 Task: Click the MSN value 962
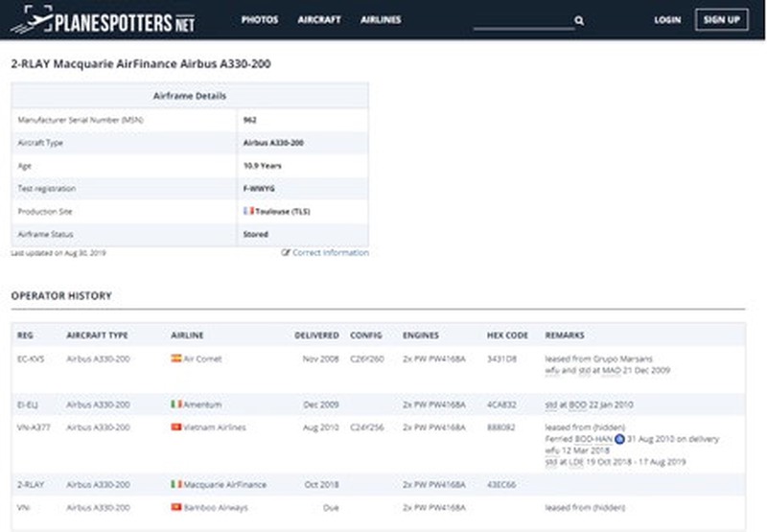(249, 120)
